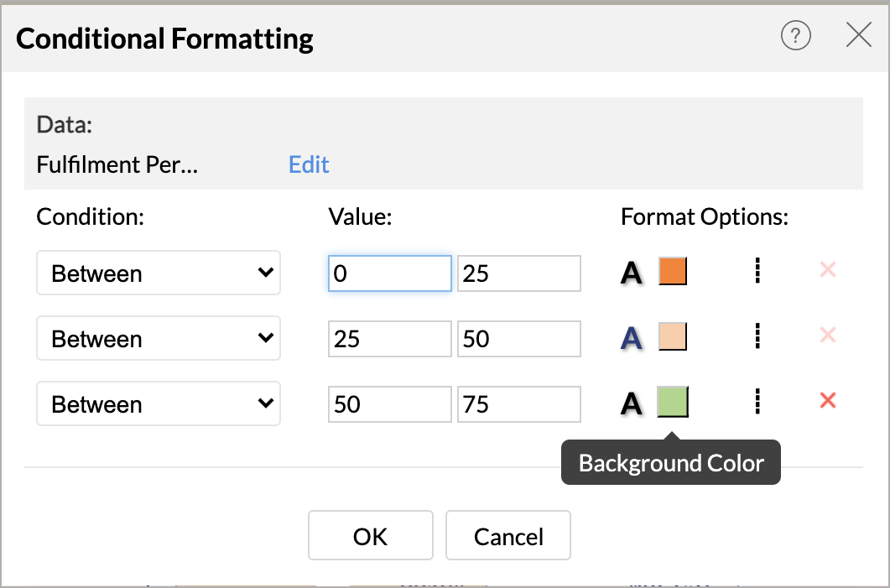
Task: Click the Edit link for data column
Action: (x=309, y=164)
